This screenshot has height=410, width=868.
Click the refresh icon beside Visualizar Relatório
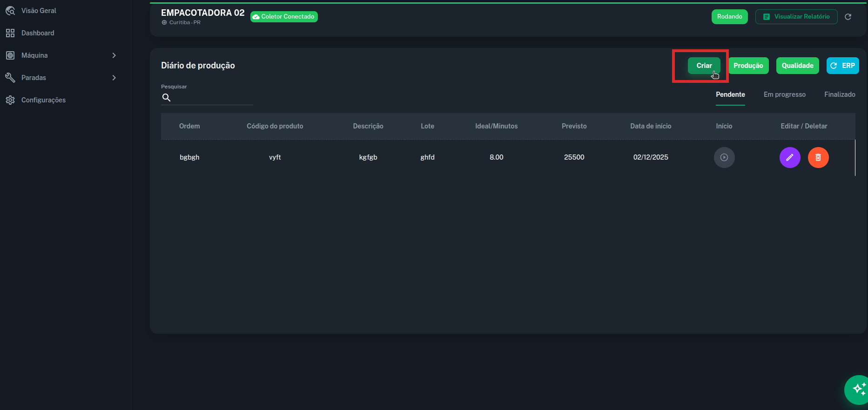(x=848, y=17)
